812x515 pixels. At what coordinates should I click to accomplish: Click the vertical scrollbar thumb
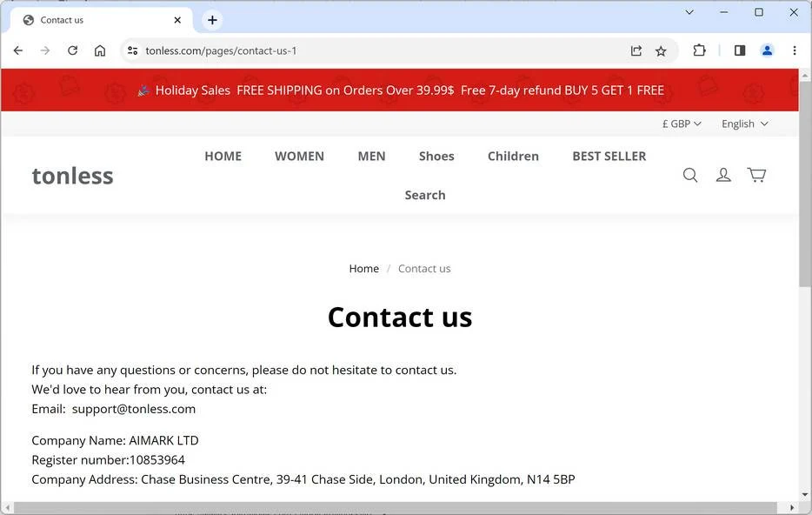pos(805,184)
